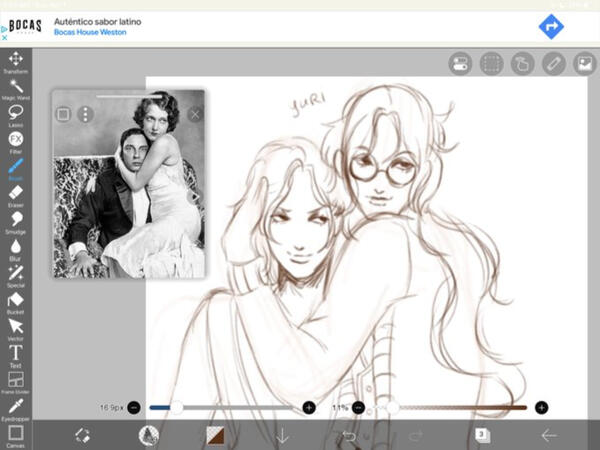Close the floating reference image window
600x450 pixels.
pos(195,114)
